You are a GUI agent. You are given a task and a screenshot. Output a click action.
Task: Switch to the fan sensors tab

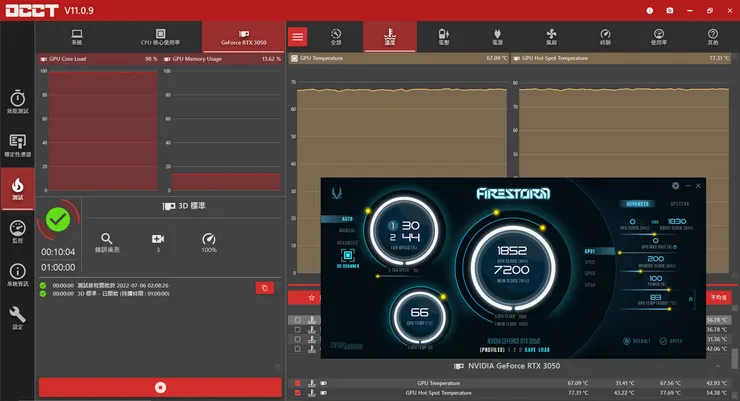pyautogui.click(x=551, y=36)
